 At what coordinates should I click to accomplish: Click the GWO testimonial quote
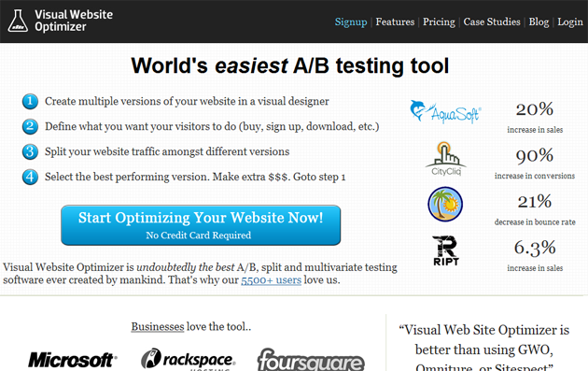484,349
